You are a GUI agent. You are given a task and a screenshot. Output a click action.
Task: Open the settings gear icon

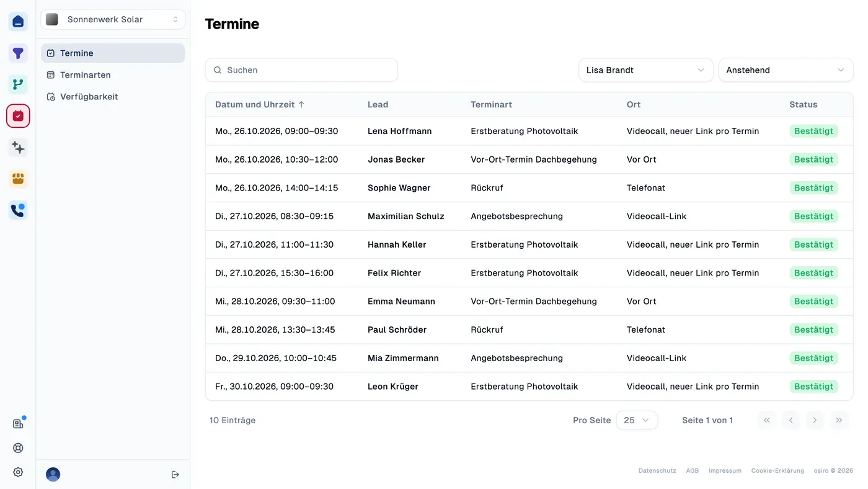click(18, 472)
